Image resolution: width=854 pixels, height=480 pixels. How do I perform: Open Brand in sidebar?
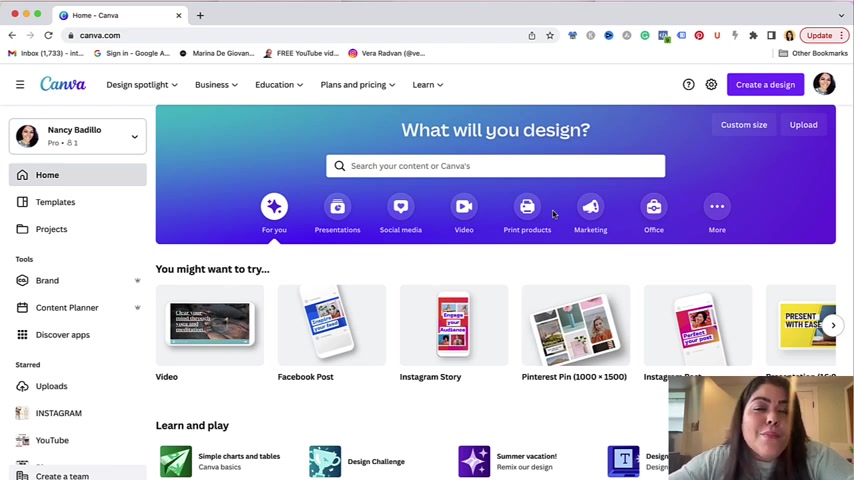[77, 281]
